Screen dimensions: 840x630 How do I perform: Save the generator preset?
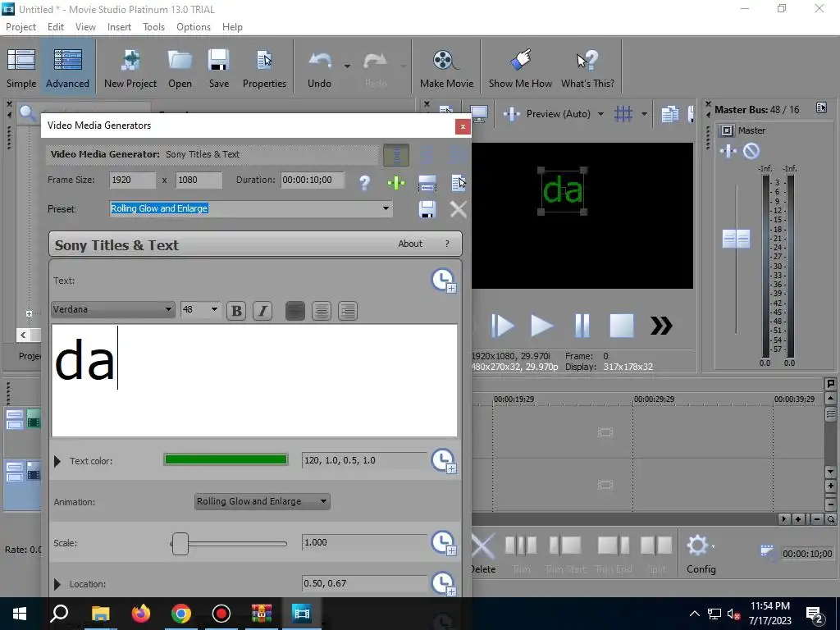(427, 209)
